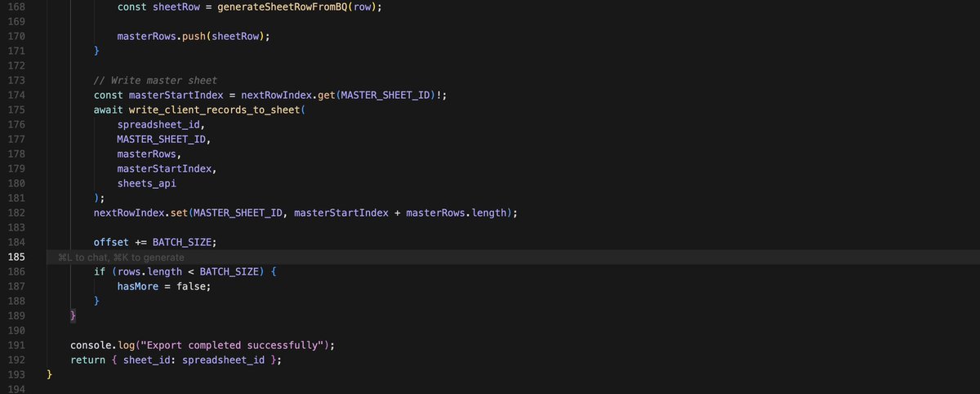Viewport: 980px width, 394px height.
Task: Click 'MASTER_SHEET_ID,' argument on line 177
Action: coord(164,139)
